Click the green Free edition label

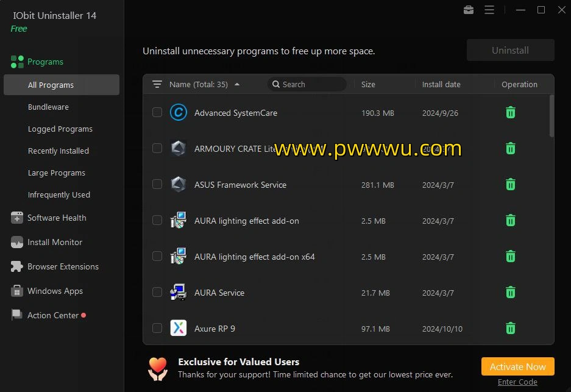click(x=19, y=29)
